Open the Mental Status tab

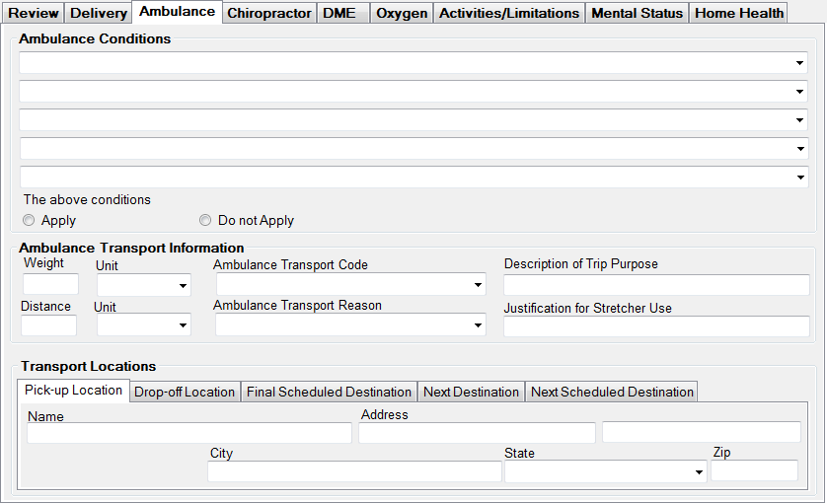point(637,13)
